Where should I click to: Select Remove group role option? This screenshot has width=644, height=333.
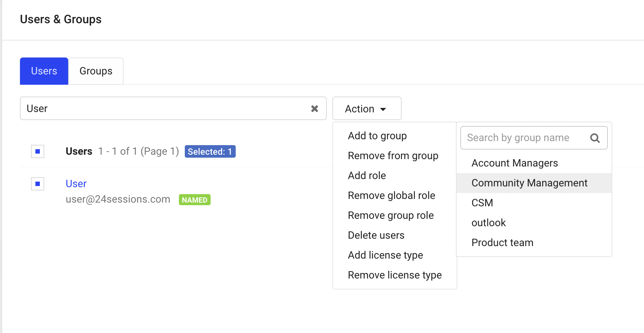pyautogui.click(x=391, y=215)
